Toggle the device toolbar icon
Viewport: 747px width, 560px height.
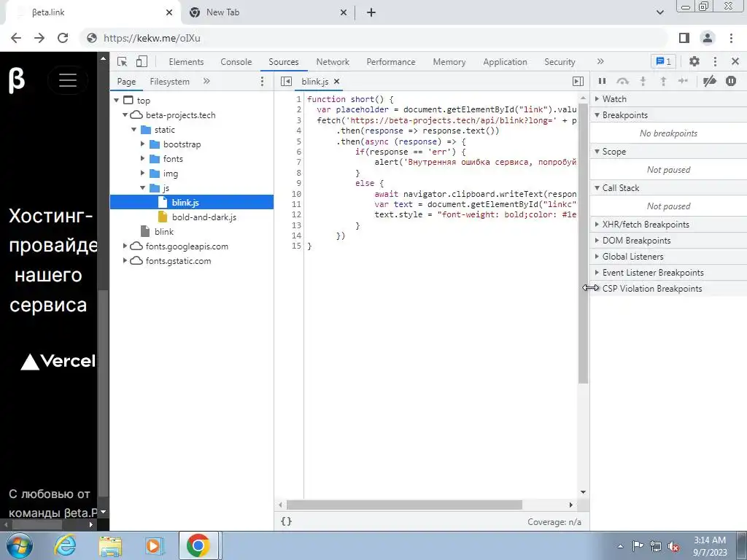142,61
